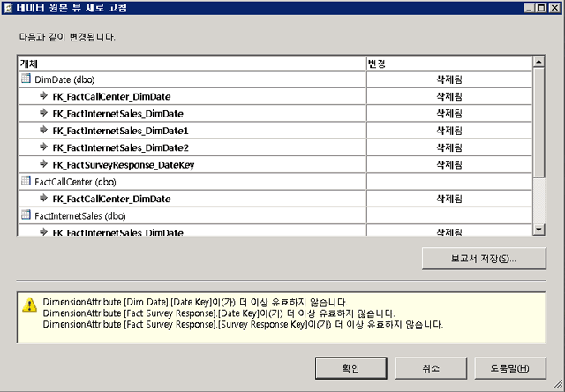This screenshot has height=392, width=565.
Task: Click the 개체 column header
Action: tap(192, 64)
